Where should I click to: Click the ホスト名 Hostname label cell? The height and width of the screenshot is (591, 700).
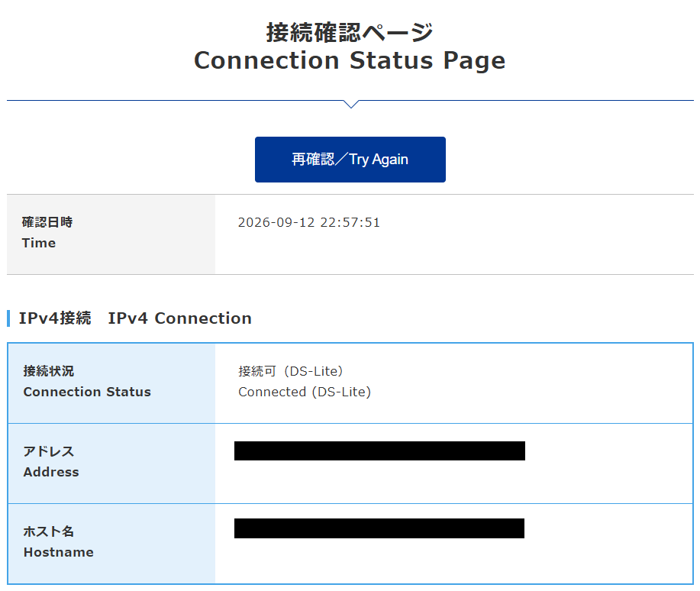(111, 544)
